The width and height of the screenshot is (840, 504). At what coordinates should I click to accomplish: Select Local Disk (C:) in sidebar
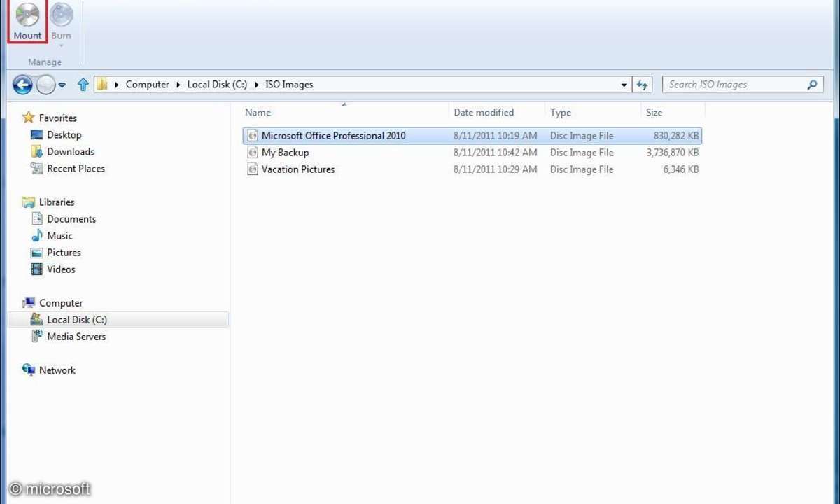pyautogui.click(x=77, y=320)
